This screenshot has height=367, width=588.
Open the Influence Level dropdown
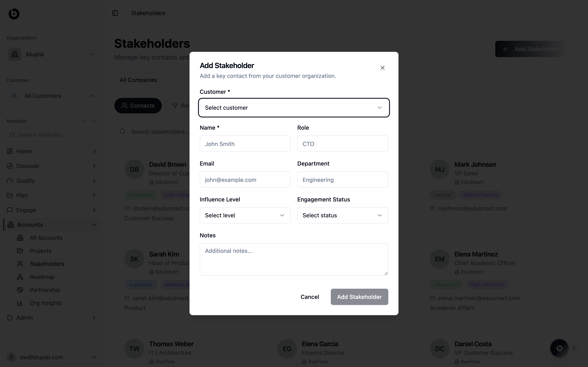click(x=245, y=215)
